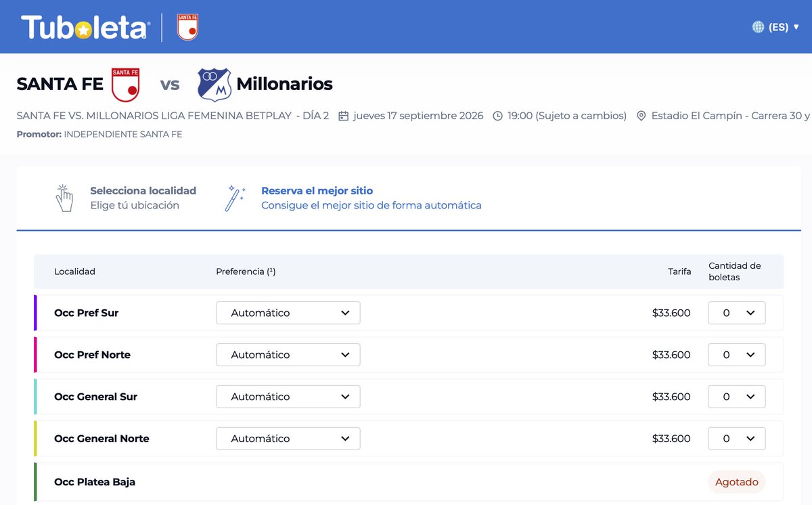This screenshot has height=505, width=812.
Task: Click the Tuboleta logo
Action: (x=85, y=27)
